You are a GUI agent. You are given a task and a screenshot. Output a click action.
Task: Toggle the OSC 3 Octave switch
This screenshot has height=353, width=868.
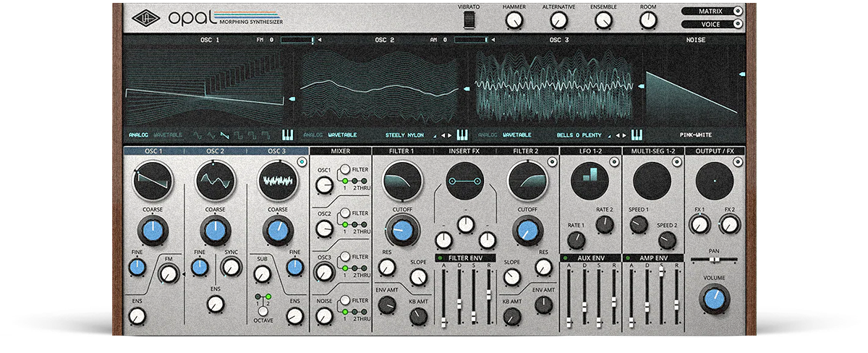click(263, 312)
